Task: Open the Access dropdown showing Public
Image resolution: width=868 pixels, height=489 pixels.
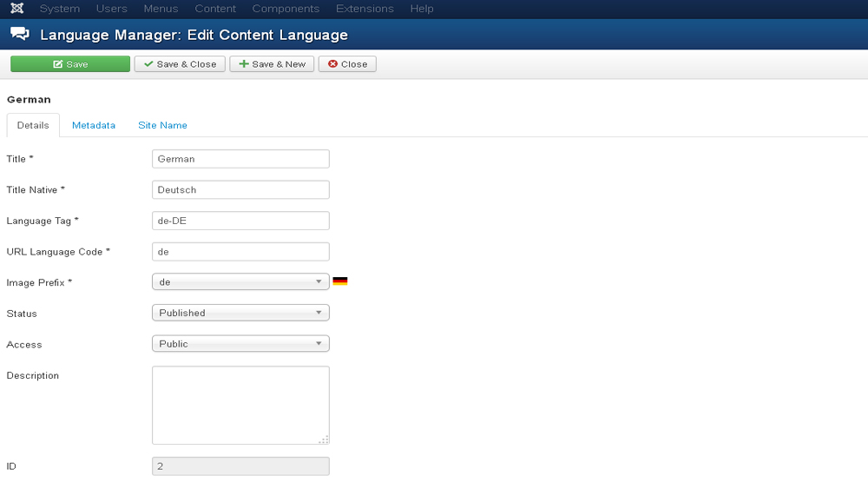Action: pos(240,344)
